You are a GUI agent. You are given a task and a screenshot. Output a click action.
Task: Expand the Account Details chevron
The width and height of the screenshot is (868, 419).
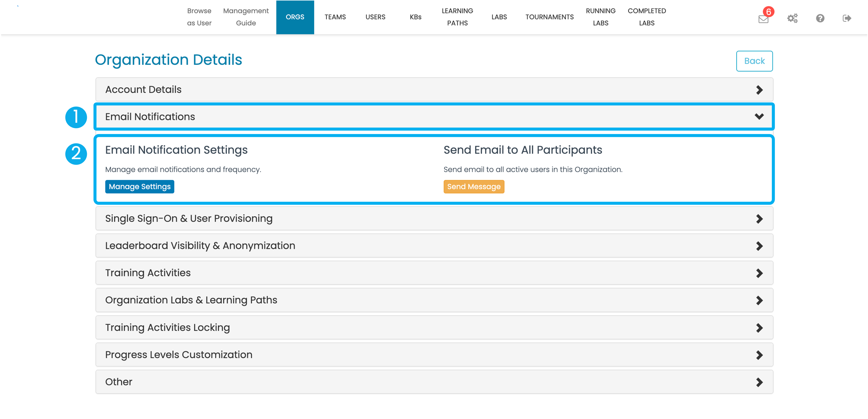pyautogui.click(x=759, y=90)
